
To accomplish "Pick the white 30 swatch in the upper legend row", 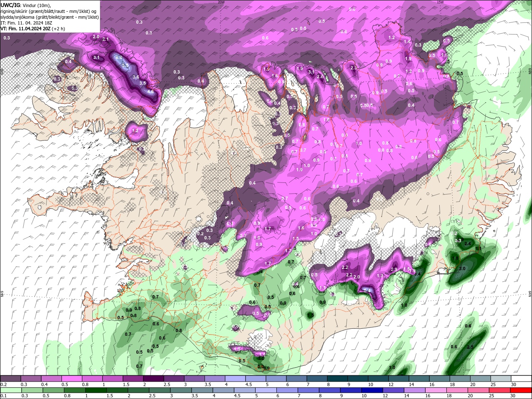I will click(521, 379).
